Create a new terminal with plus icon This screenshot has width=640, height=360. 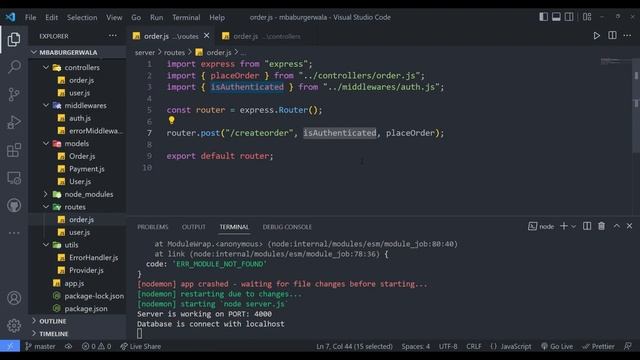pos(564,226)
